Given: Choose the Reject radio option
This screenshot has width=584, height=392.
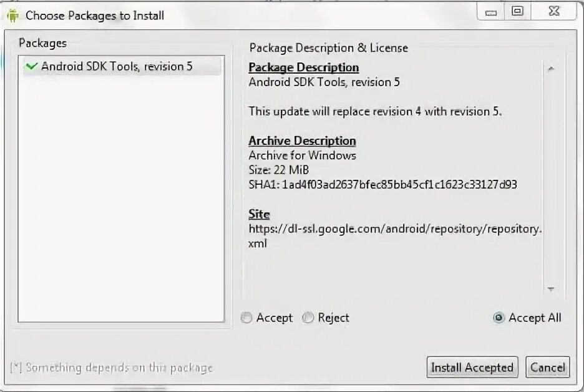Looking at the screenshot, I should coord(308,318).
